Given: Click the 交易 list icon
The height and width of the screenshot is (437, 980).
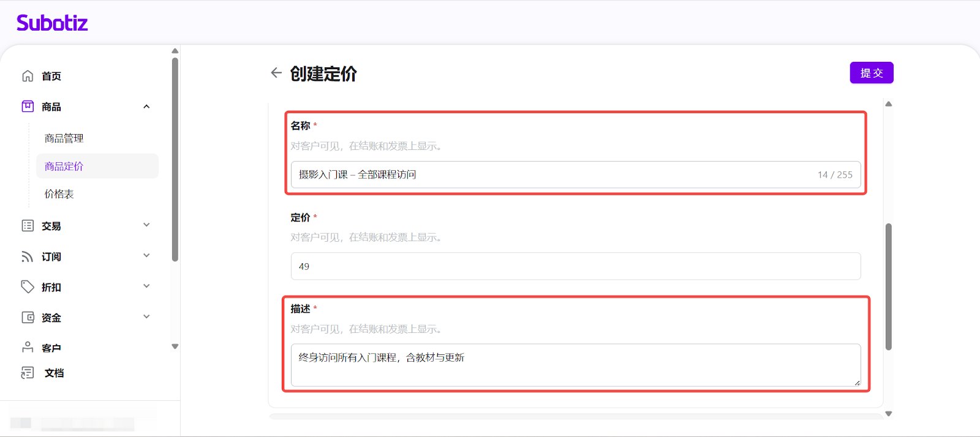Looking at the screenshot, I should tap(28, 226).
